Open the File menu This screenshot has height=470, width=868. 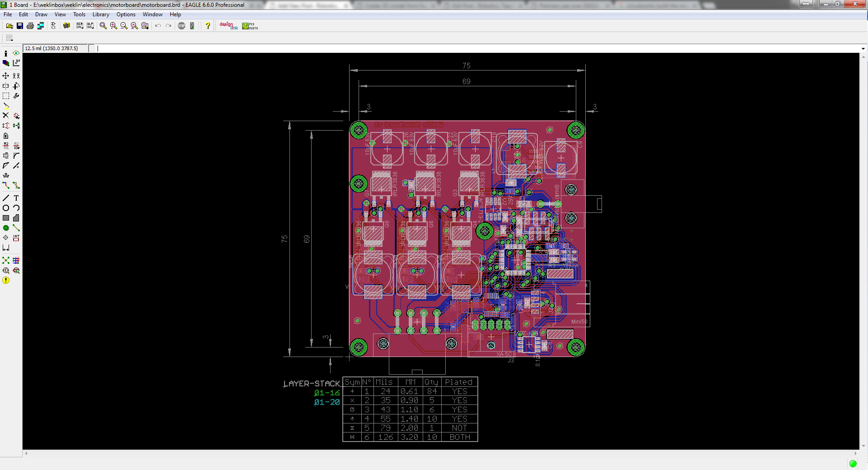click(x=8, y=14)
